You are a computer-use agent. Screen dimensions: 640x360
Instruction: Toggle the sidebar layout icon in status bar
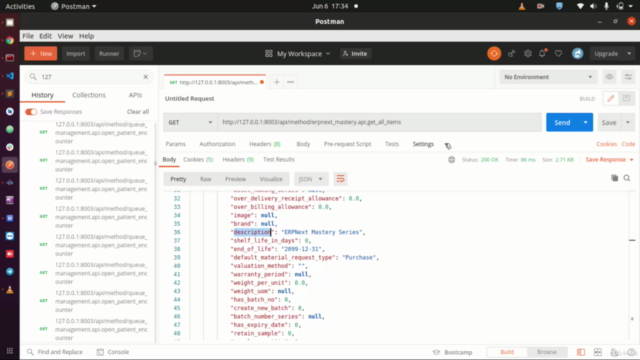pyautogui.click(x=580, y=352)
